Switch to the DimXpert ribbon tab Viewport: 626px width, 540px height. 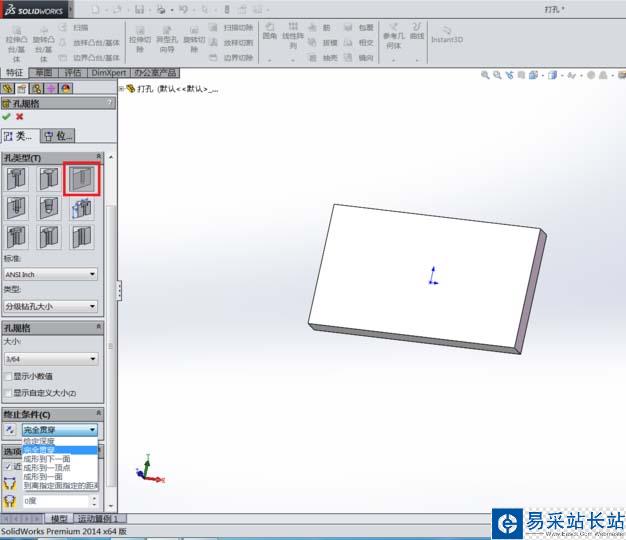click(109, 73)
